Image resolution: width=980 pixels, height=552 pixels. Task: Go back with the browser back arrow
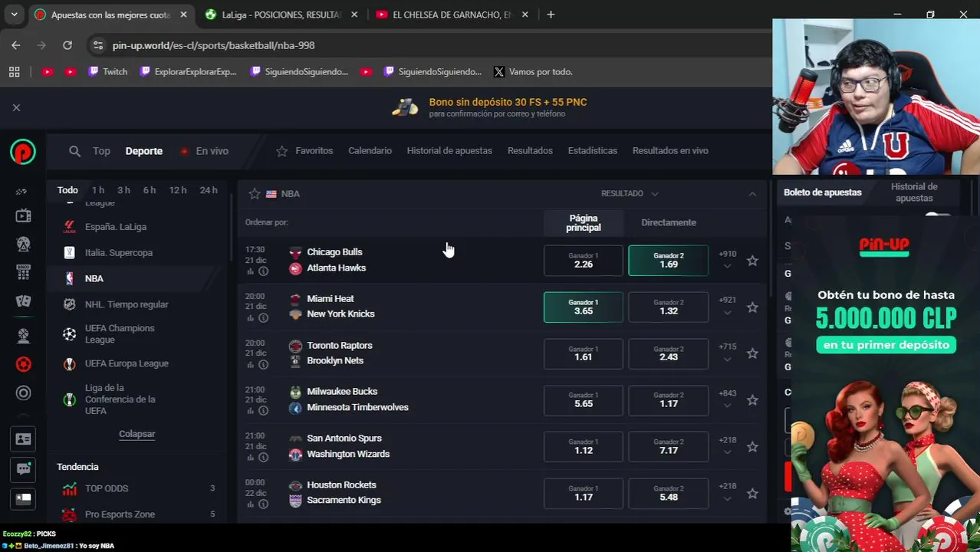[16, 45]
